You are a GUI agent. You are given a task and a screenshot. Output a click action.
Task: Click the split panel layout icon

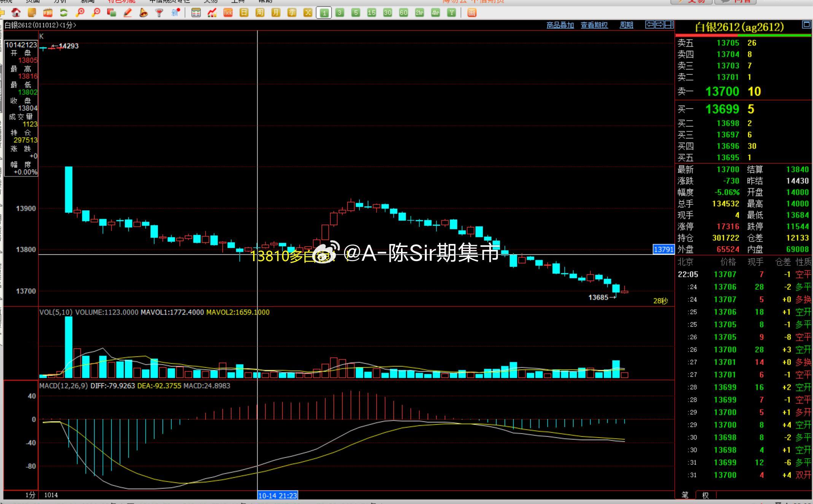point(669,25)
